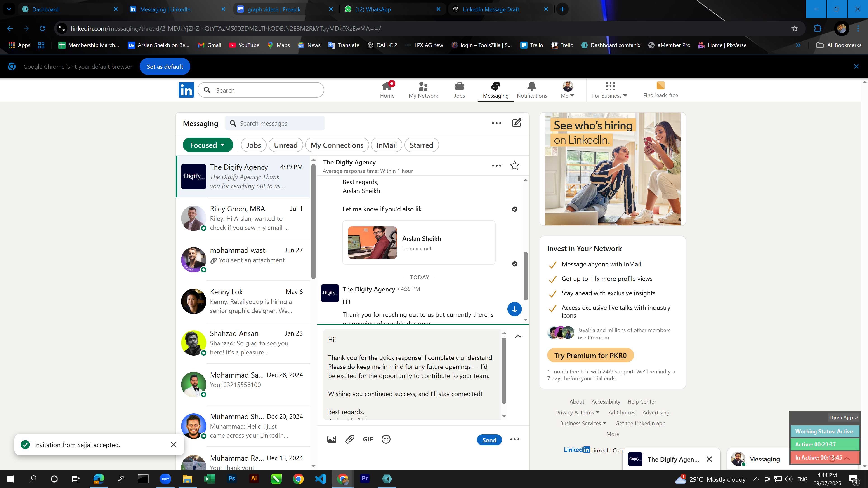868x488 pixels.
Task: Open Focused inbox filter dropdown
Action: coord(208,145)
